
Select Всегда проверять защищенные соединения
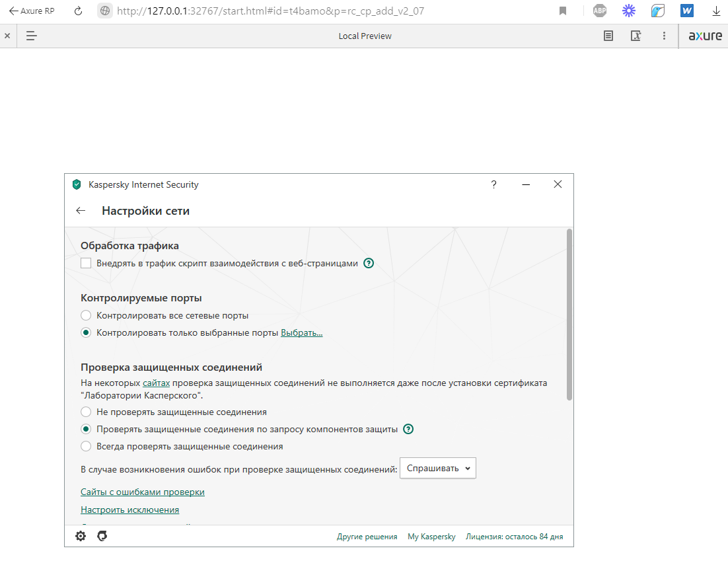tap(86, 447)
